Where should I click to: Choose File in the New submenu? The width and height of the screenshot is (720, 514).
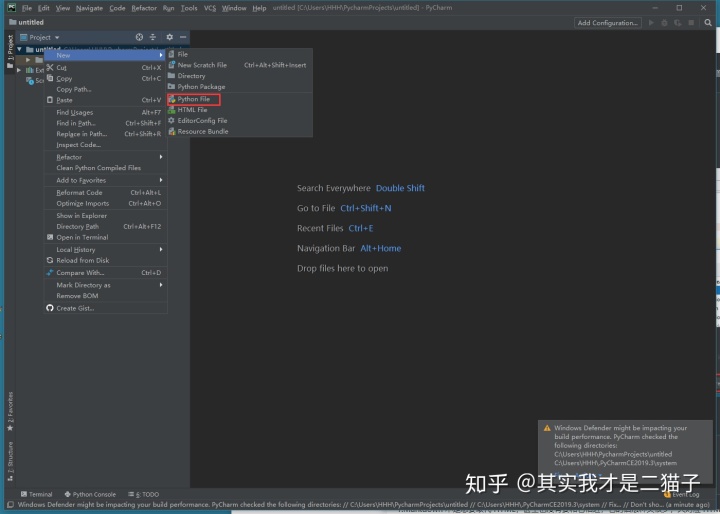pyautogui.click(x=239, y=54)
